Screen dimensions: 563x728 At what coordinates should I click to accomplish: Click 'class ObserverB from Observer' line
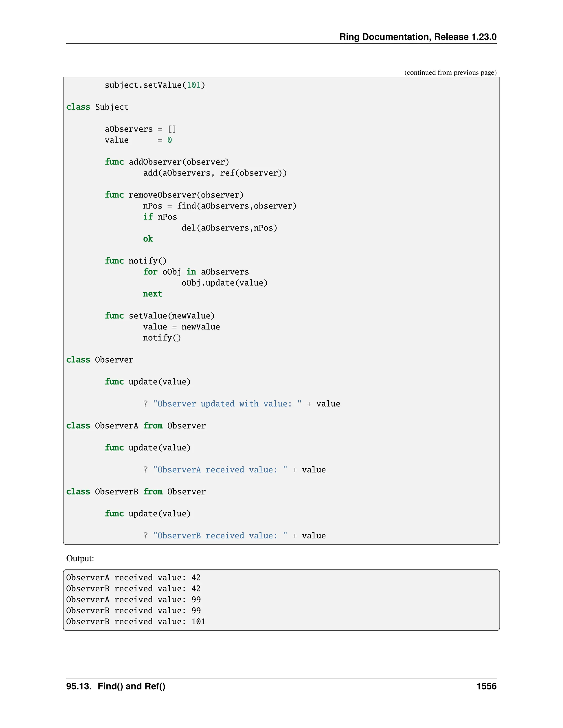(136, 492)
